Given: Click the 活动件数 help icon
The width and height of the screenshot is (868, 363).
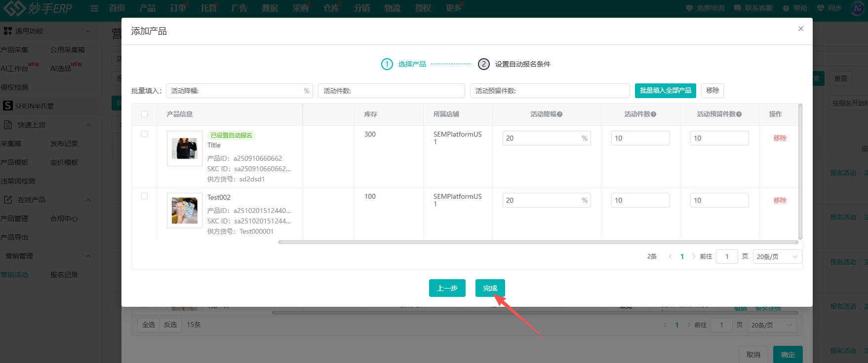Looking at the screenshot, I should click(653, 114).
